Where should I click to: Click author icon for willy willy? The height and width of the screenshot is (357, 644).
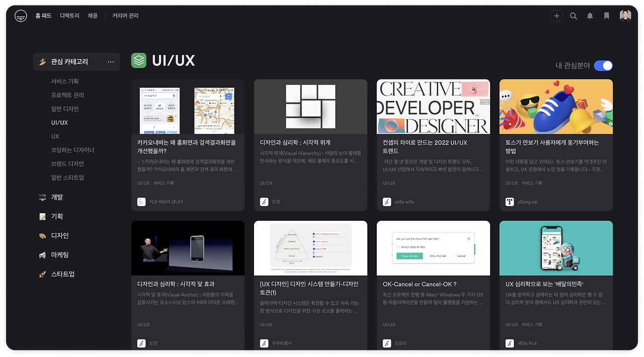tap(387, 202)
